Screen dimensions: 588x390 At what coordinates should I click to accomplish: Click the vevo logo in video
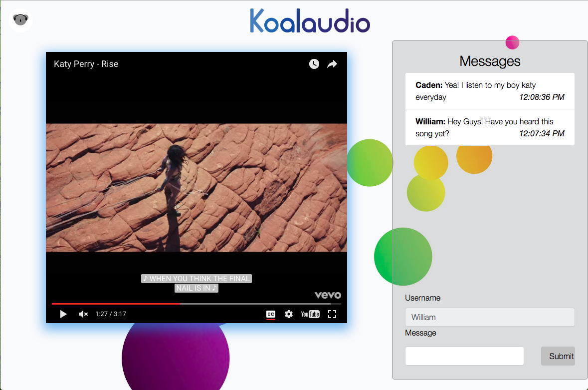pos(328,295)
